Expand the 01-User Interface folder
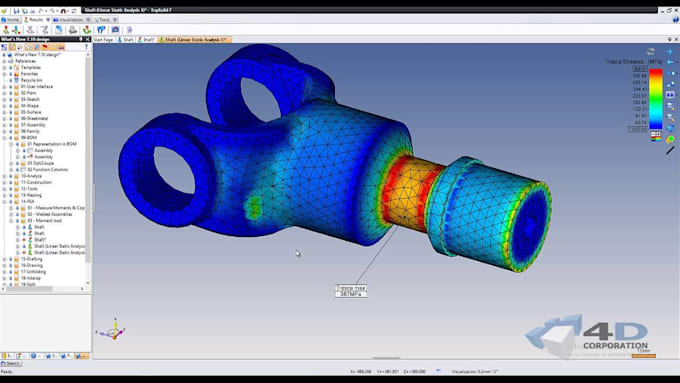Screen dimensions: 680x383 coord(5,87)
